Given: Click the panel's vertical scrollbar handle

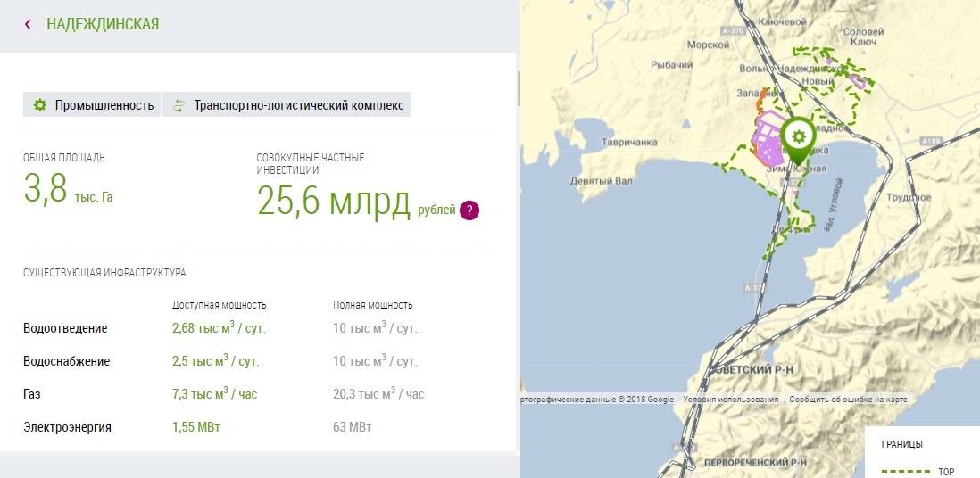Looking at the screenshot, I should (518, 87).
